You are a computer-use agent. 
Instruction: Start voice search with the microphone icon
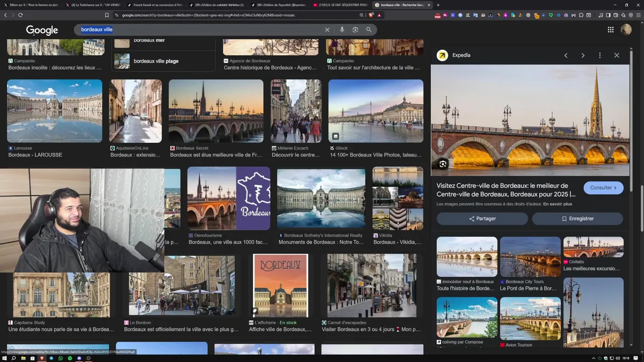click(342, 30)
